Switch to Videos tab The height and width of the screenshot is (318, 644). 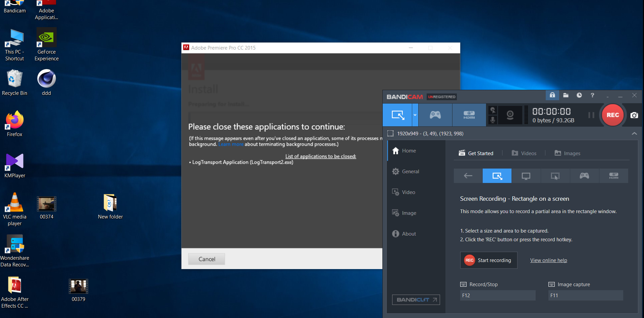524,153
